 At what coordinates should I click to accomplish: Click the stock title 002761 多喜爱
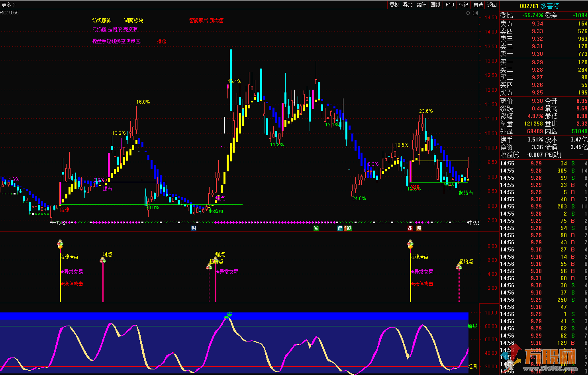(x=540, y=6)
